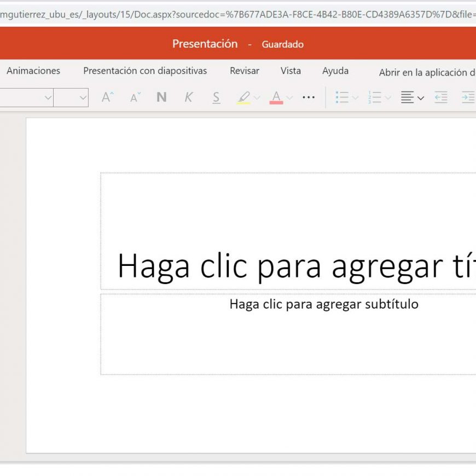Click the title placeholder Haga clic para agregar título

pos(288,231)
